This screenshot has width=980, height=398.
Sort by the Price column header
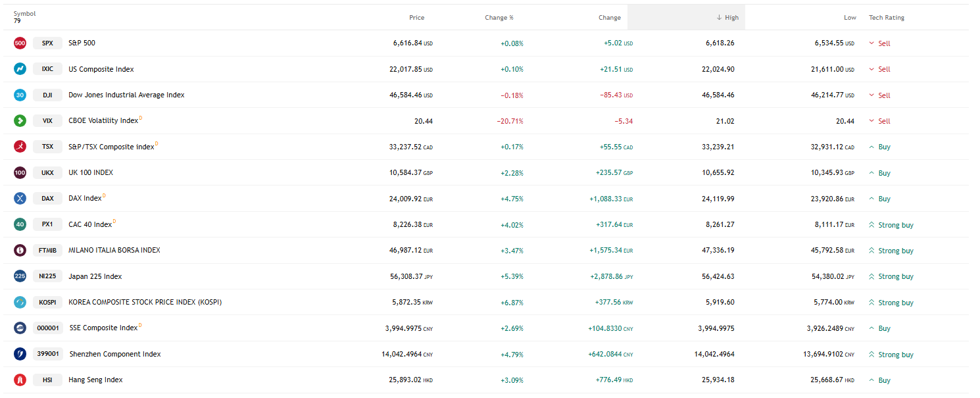point(416,18)
